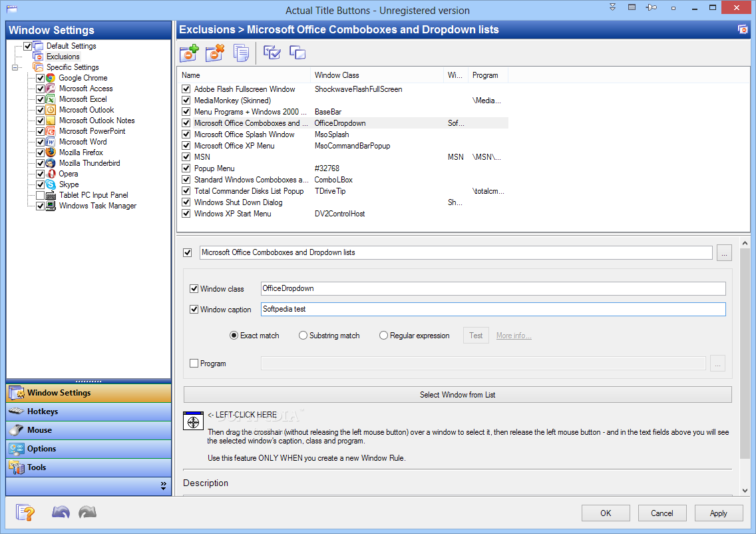Click the Cancel button
Screen dimensions: 756x534
(662, 513)
